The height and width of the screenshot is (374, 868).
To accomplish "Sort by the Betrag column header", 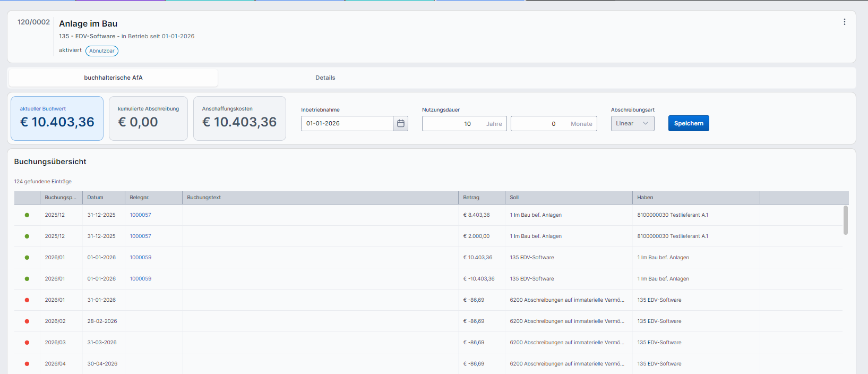I will [471, 198].
